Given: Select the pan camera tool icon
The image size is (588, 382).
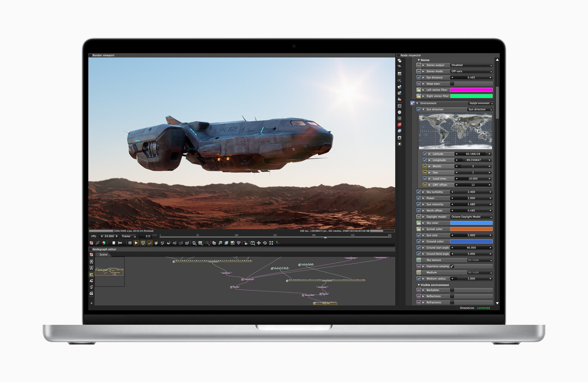Looking at the screenshot, I should [x=259, y=243].
